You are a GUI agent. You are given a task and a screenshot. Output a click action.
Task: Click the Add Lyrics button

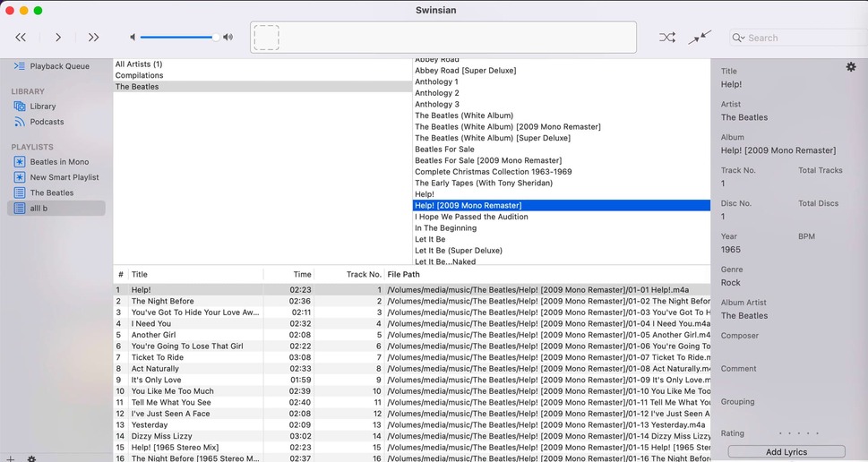click(x=786, y=452)
